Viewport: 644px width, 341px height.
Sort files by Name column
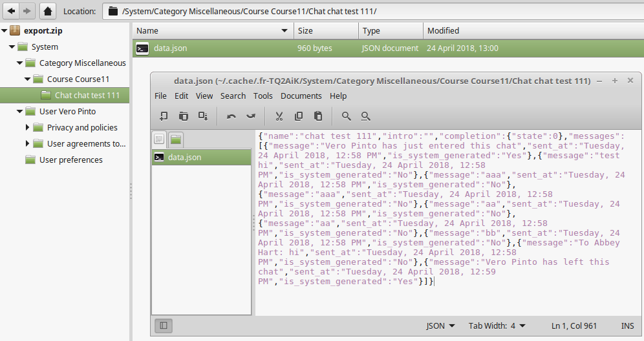[213, 31]
